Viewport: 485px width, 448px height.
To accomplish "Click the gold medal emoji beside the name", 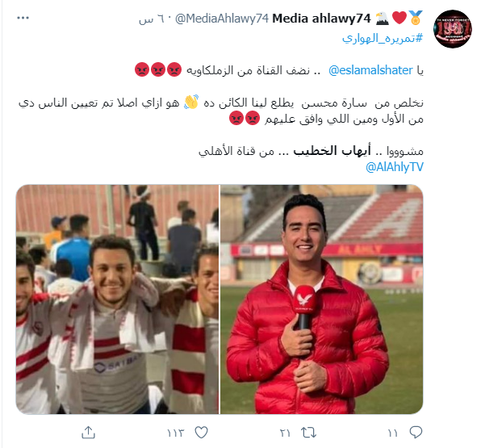I will [416, 18].
